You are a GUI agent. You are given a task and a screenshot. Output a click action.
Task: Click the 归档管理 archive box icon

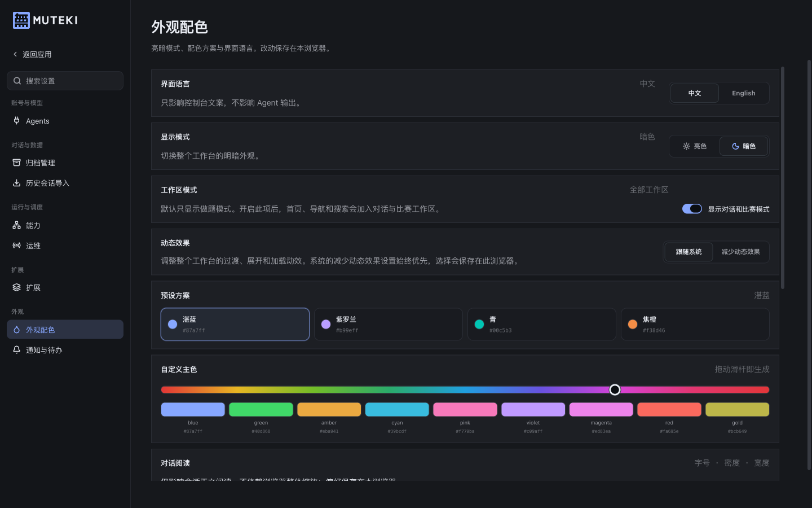(x=17, y=163)
